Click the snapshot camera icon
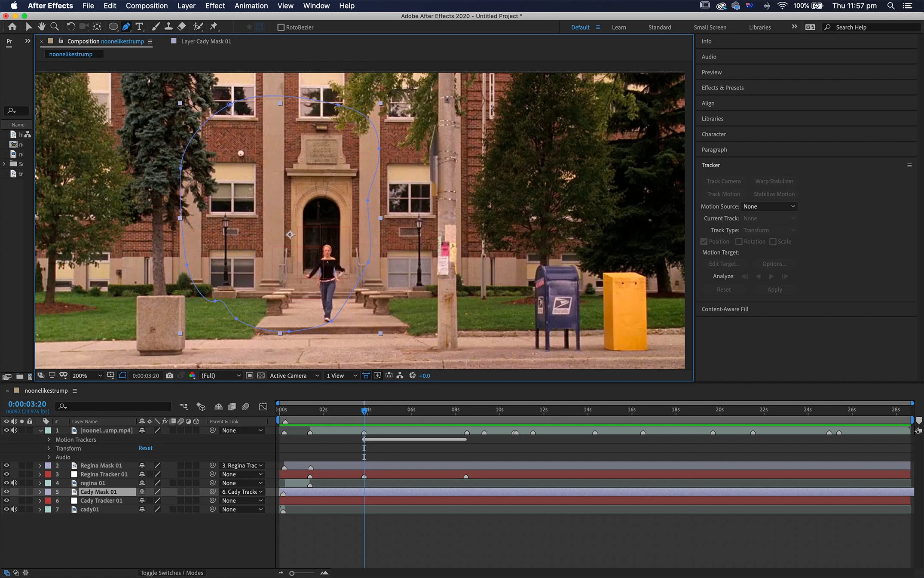 coord(170,375)
